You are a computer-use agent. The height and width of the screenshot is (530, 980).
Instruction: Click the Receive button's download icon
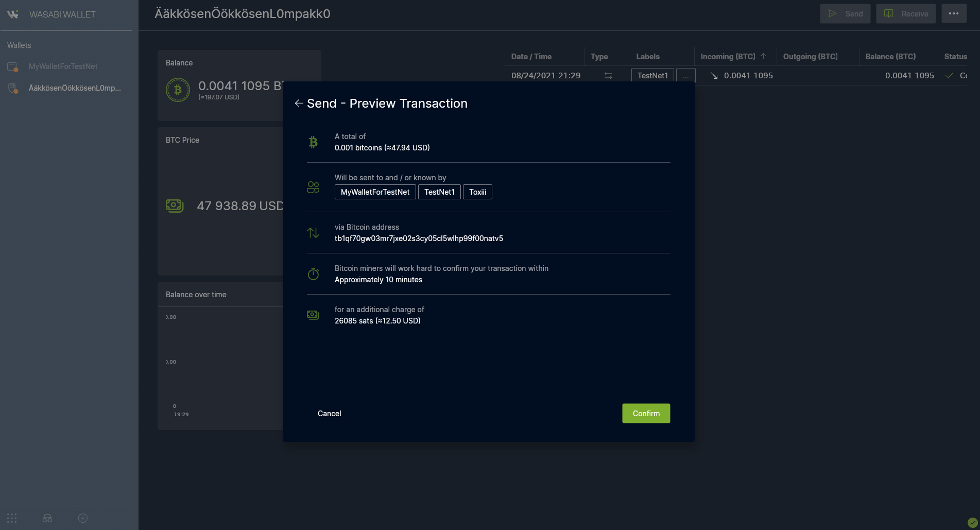click(x=889, y=14)
